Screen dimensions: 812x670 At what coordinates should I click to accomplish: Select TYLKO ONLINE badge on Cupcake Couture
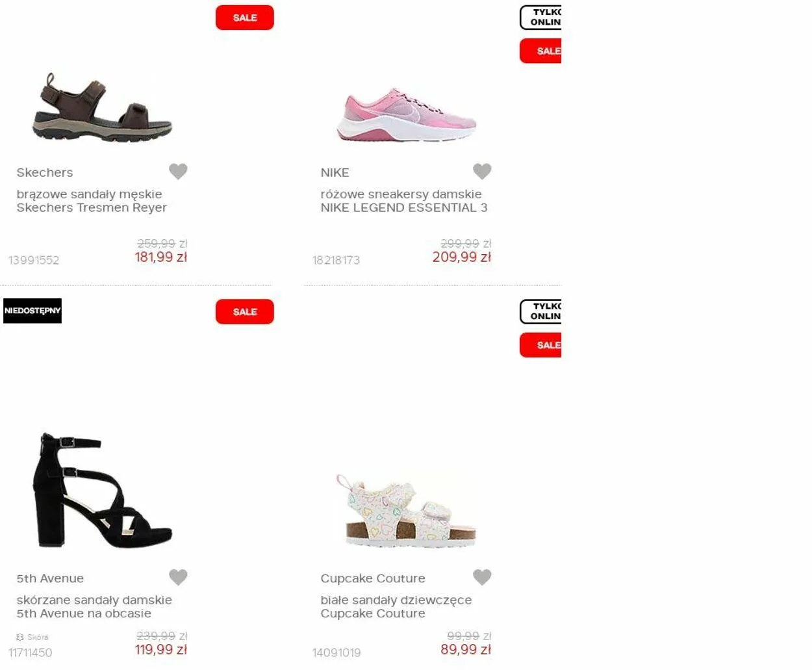tap(540, 312)
